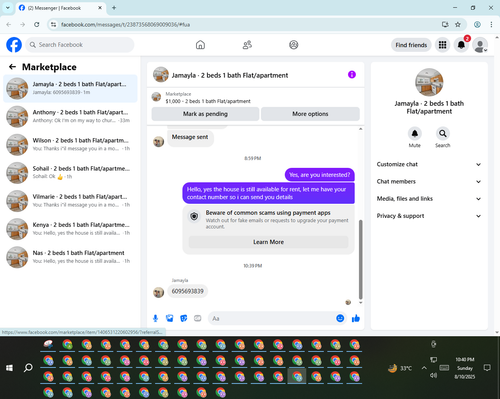500x399 pixels.
Task: Record a voice clip with microphone icon
Action: coord(155,318)
